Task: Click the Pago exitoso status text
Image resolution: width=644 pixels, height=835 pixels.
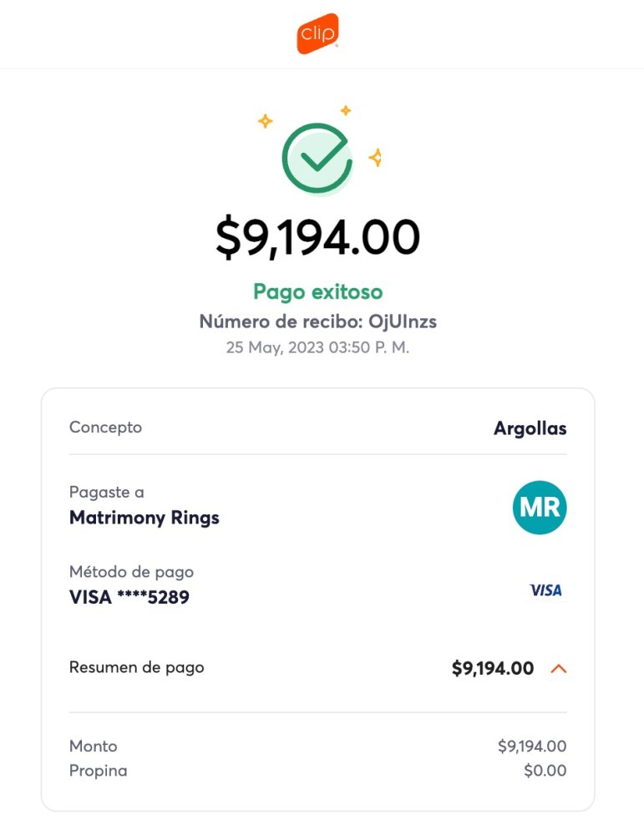Action: (x=317, y=292)
